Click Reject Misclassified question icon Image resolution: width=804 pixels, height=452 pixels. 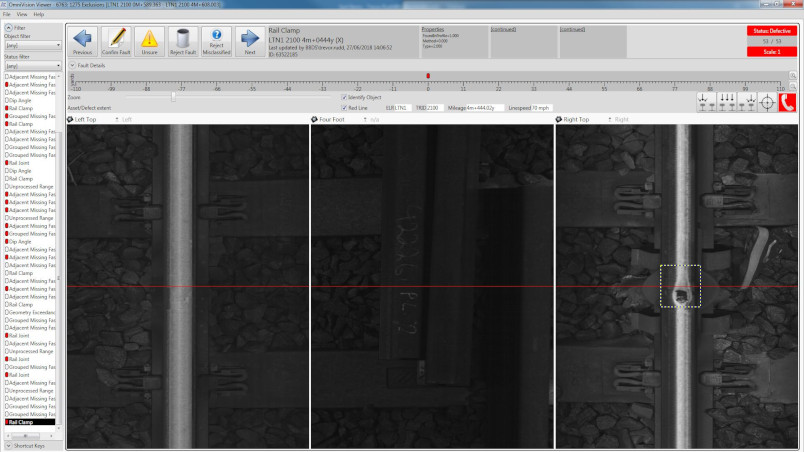(216, 41)
